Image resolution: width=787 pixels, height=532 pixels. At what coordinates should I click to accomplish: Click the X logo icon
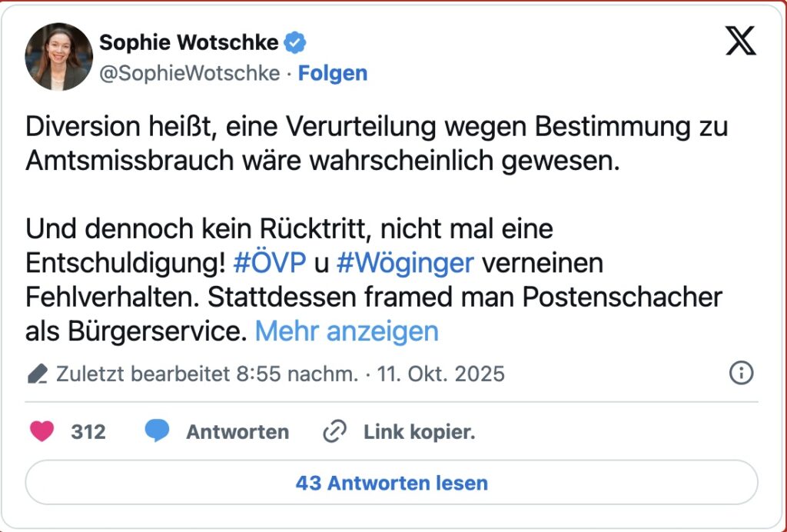coord(741,41)
